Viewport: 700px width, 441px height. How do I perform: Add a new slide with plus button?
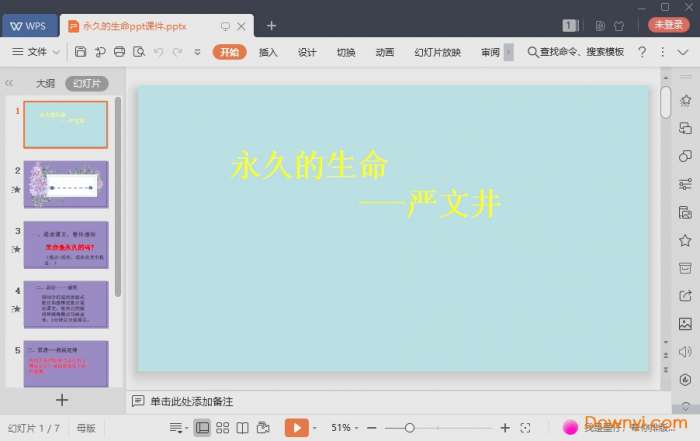coord(62,400)
